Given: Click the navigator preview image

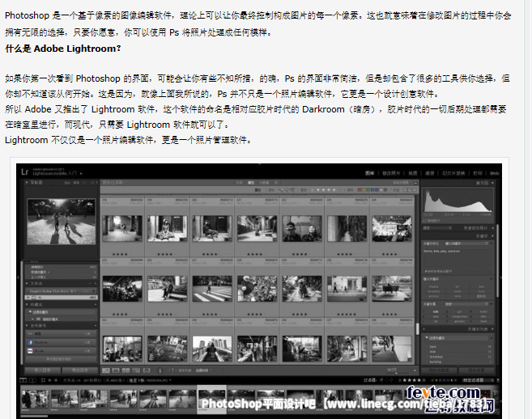Looking at the screenshot, I should click(61, 222).
